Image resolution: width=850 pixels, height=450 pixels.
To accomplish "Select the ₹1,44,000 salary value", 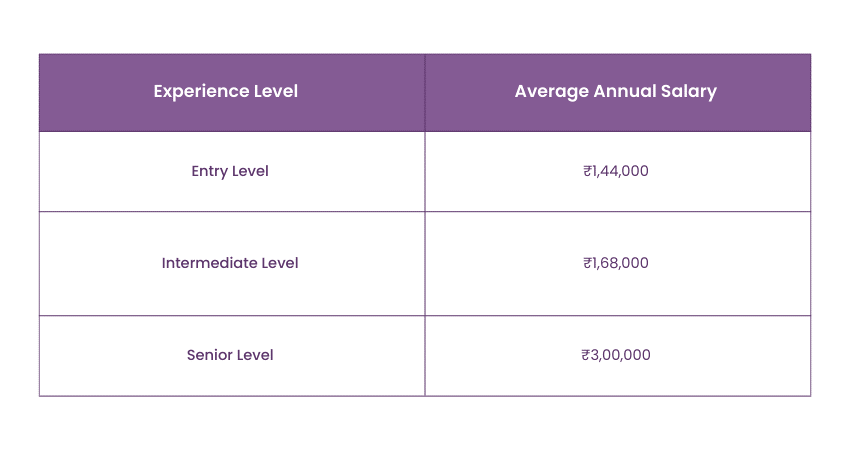I will click(616, 171).
